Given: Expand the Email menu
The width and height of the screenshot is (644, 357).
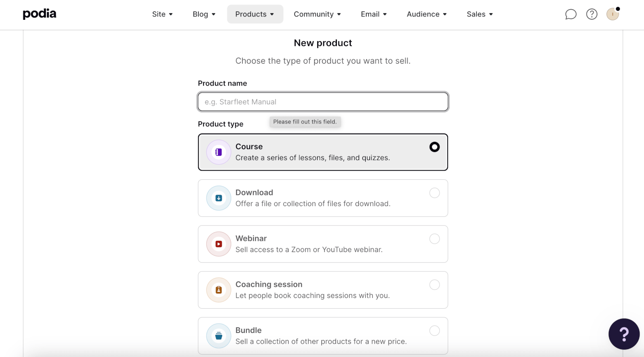Looking at the screenshot, I should (374, 14).
